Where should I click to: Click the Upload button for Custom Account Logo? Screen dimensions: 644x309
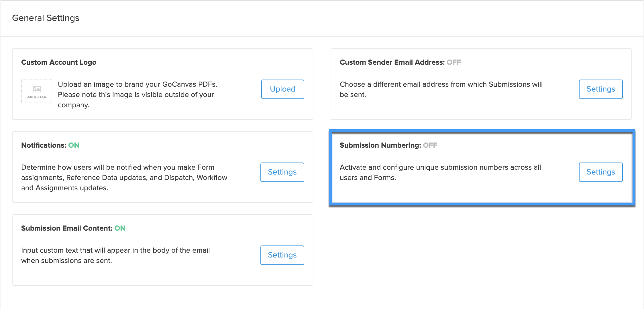pos(282,89)
